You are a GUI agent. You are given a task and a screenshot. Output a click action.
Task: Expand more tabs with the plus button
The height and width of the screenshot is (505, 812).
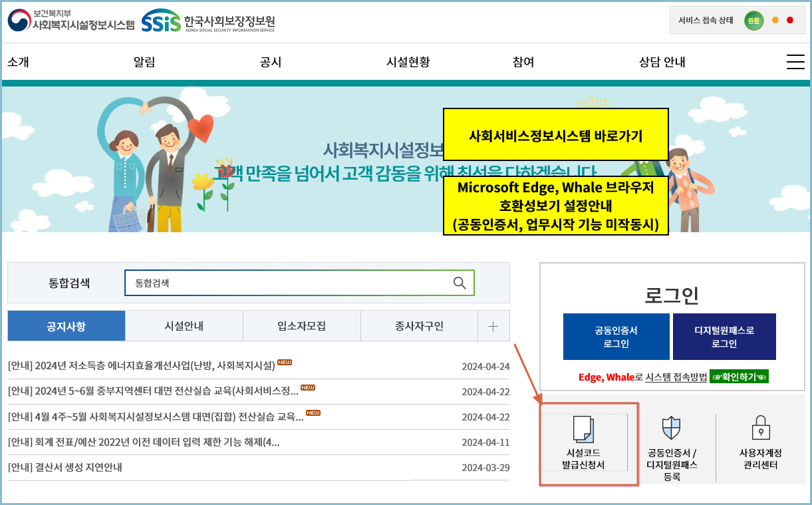(493, 325)
